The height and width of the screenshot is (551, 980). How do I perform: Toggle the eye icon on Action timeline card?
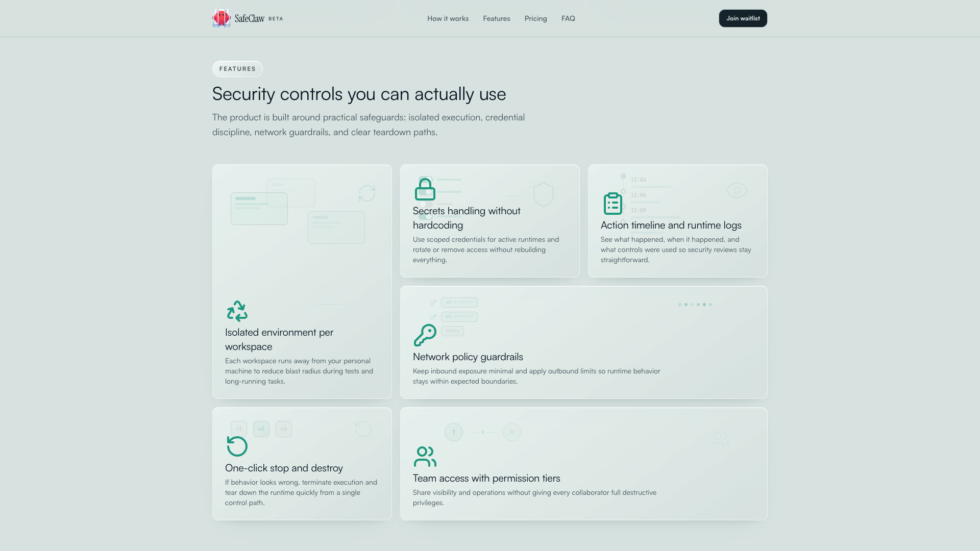tap(736, 190)
